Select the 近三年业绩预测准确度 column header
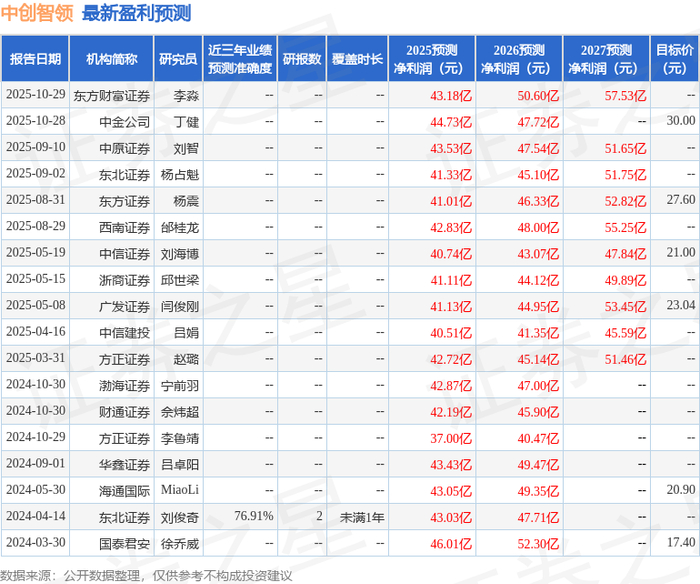Image resolution: width=700 pixels, height=584 pixels. pyautogui.click(x=240, y=59)
